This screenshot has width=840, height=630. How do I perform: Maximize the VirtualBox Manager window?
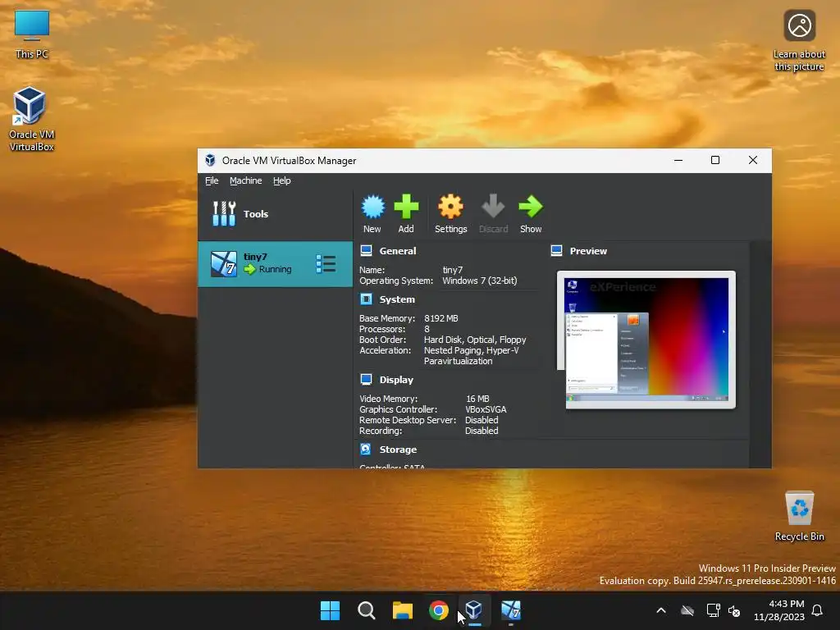715,160
